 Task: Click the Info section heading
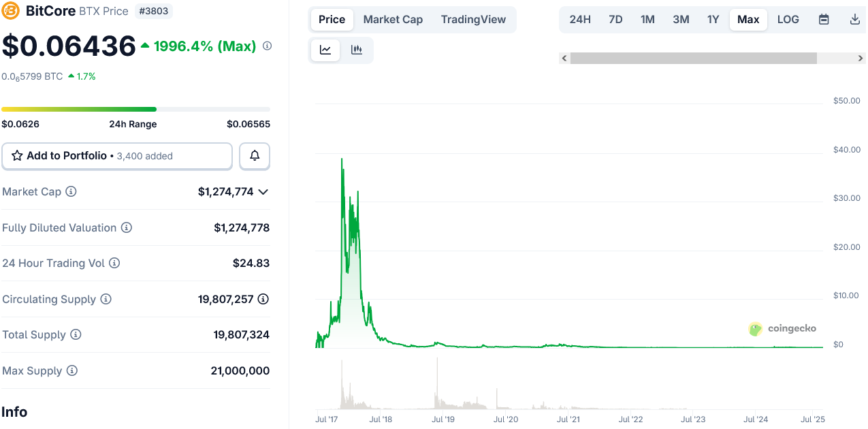click(14, 412)
